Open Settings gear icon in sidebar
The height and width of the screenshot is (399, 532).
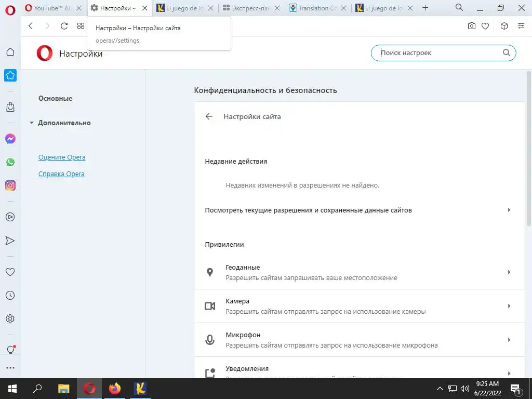10,318
